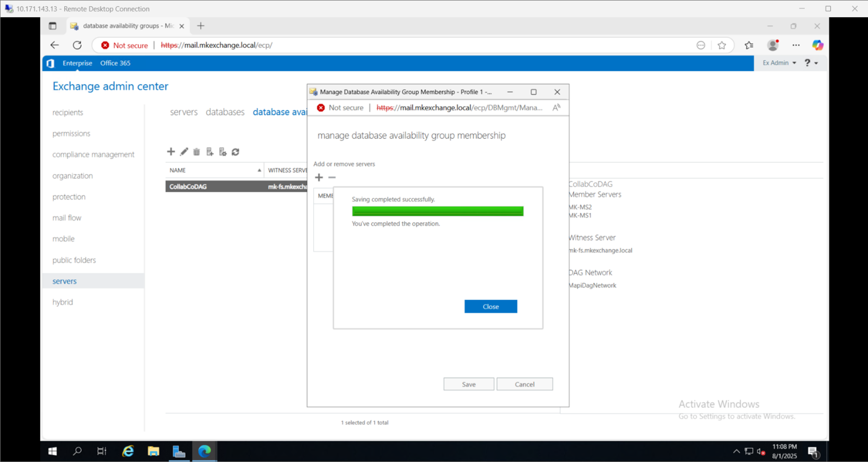This screenshot has height=462, width=868.
Task: Click the add new DAG plus icon
Action: (171, 152)
